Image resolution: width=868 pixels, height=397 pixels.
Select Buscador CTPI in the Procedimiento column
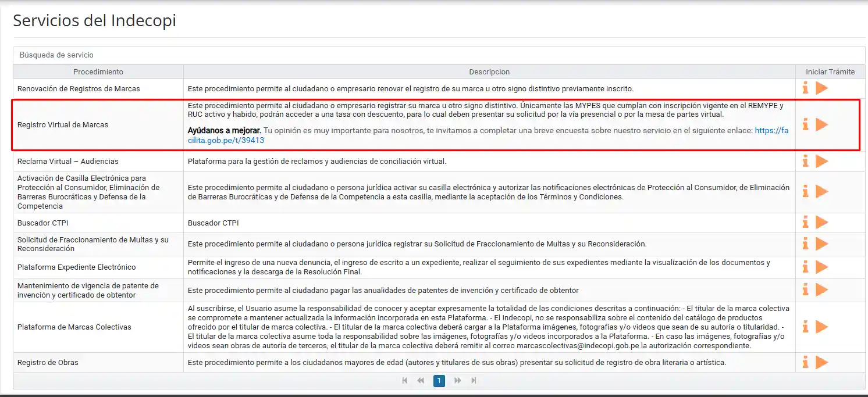pos(43,223)
